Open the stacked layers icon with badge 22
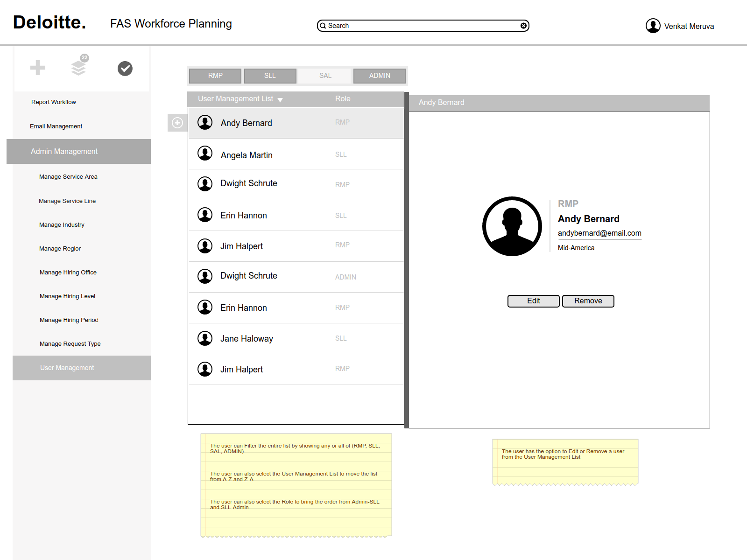 click(x=79, y=66)
